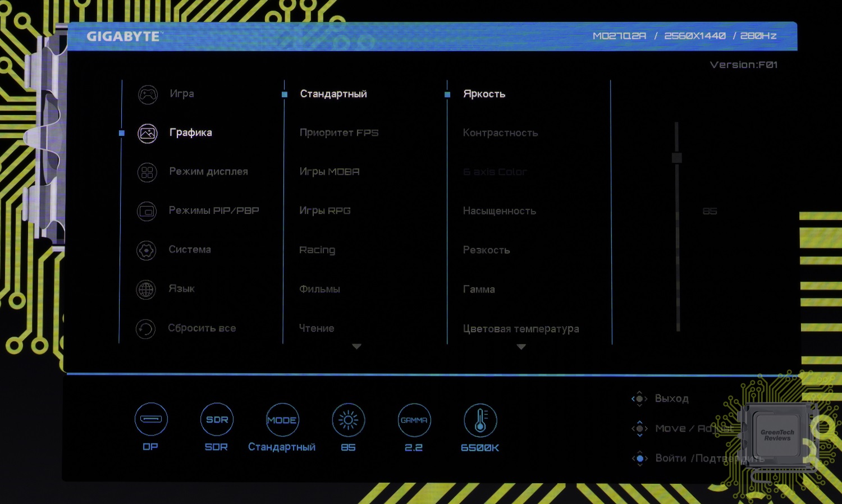Choose the Приоритет FPS picture mode

[x=338, y=133]
